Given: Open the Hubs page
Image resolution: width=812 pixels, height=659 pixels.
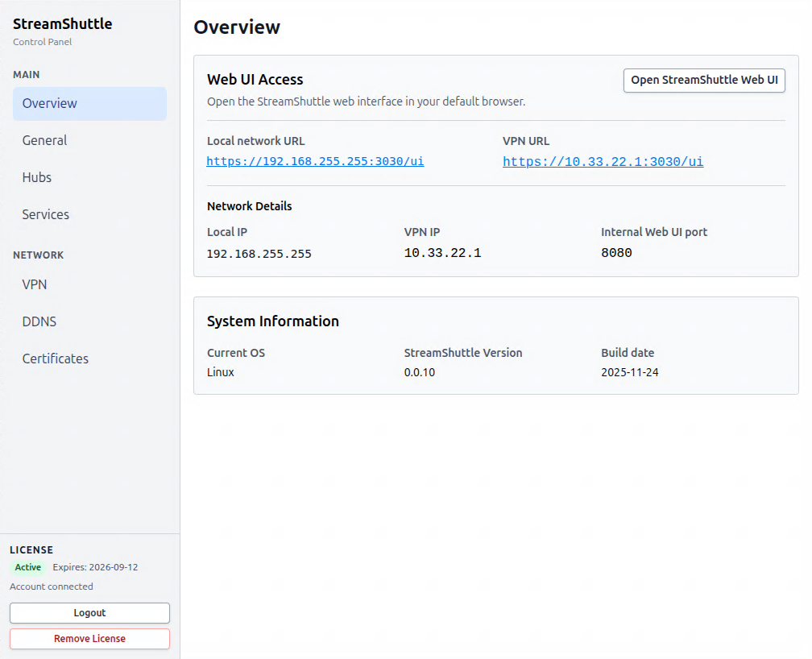Looking at the screenshot, I should coord(89,177).
